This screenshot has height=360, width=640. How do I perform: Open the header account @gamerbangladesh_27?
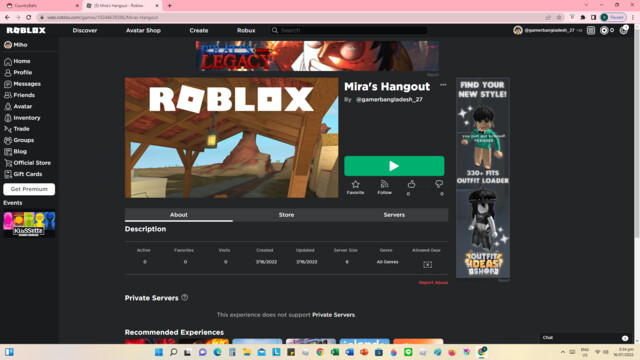(x=548, y=30)
